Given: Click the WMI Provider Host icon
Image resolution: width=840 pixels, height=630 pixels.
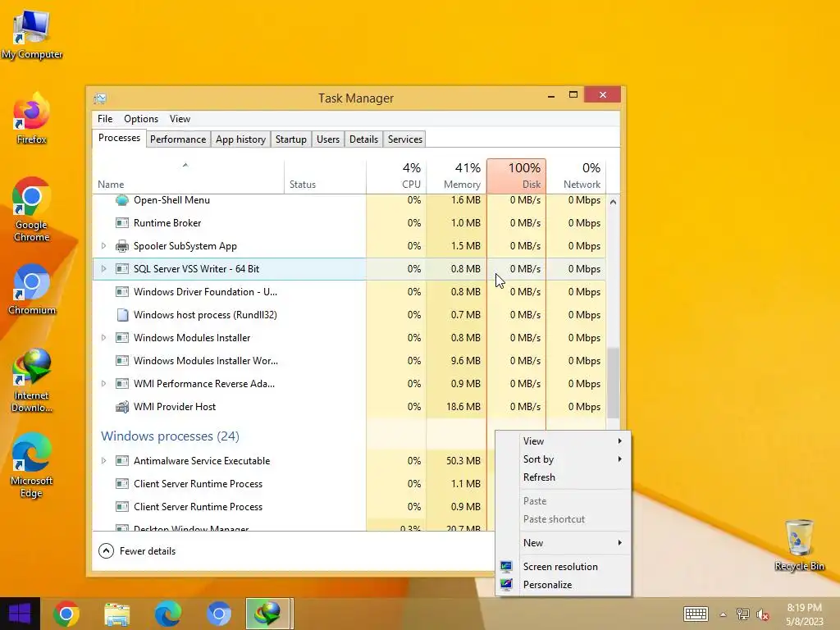Looking at the screenshot, I should click(x=122, y=407).
